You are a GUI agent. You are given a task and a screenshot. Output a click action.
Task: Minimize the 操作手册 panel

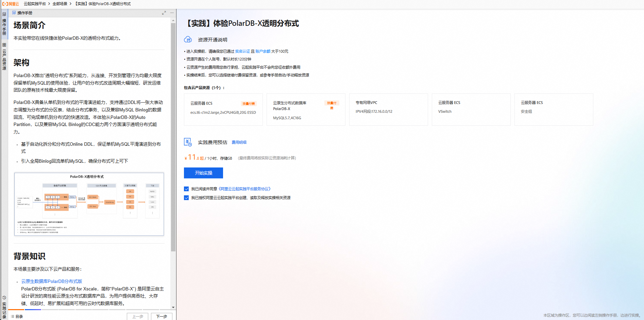(x=172, y=13)
